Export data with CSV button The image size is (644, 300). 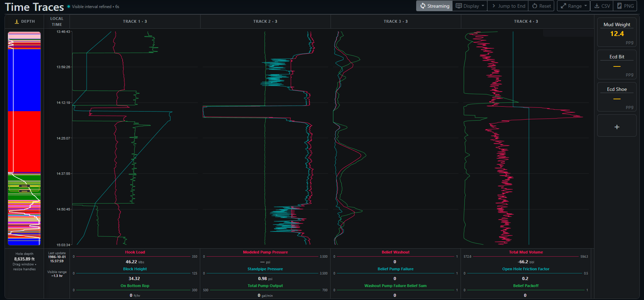pos(602,6)
